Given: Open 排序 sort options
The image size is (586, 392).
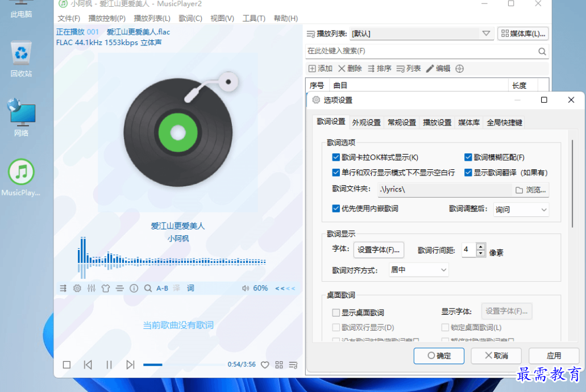Looking at the screenshot, I should pyautogui.click(x=379, y=68).
